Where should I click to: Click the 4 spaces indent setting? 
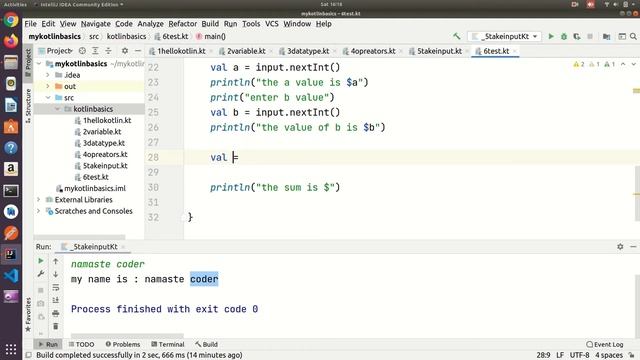(x=609, y=355)
